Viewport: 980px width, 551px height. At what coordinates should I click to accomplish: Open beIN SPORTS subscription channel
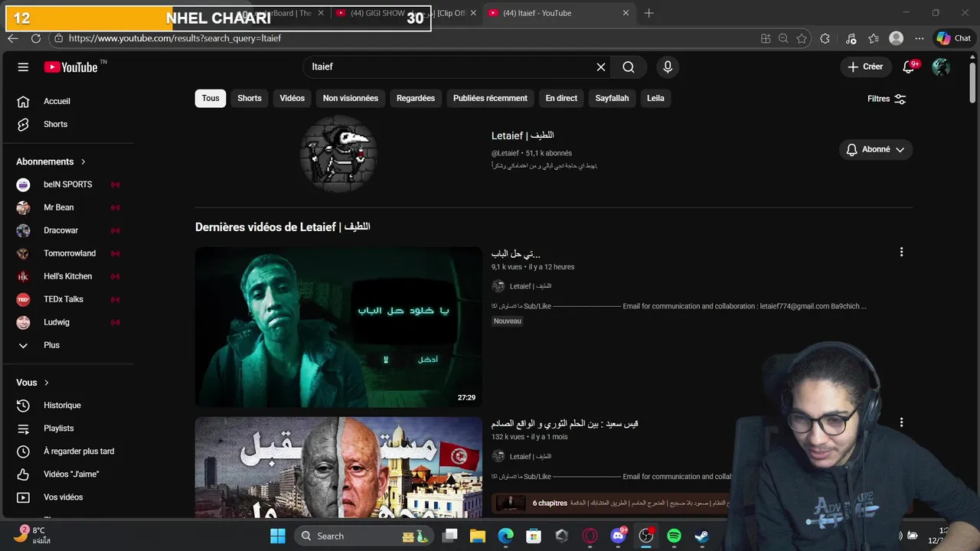[x=69, y=184]
